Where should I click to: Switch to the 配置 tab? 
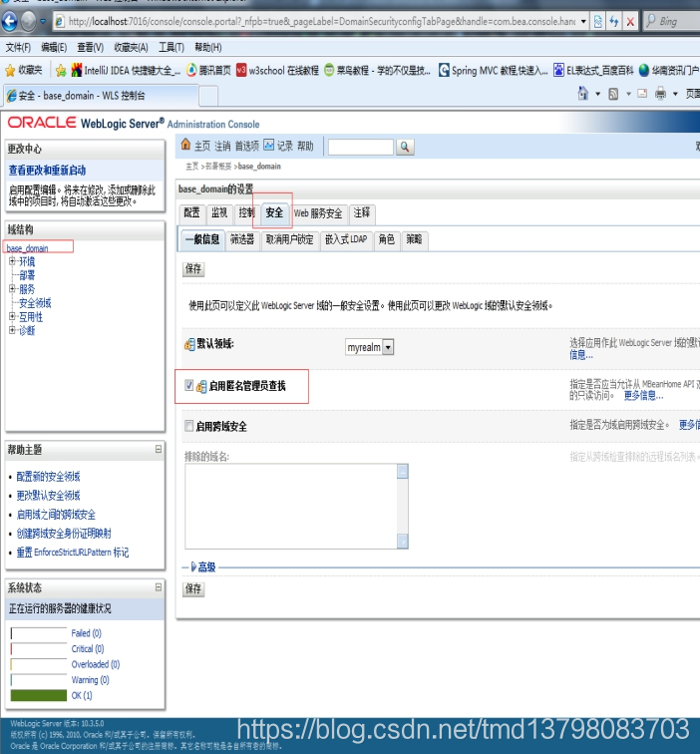tap(191, 213)
